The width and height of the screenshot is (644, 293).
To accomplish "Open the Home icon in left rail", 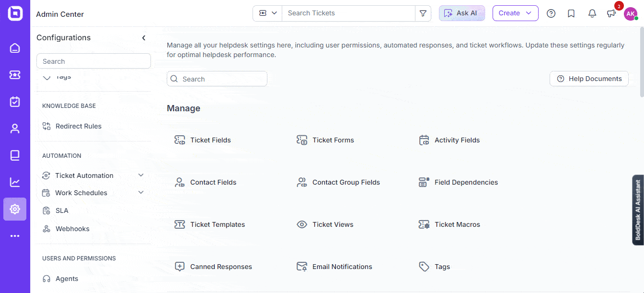I will coord(15,48).
